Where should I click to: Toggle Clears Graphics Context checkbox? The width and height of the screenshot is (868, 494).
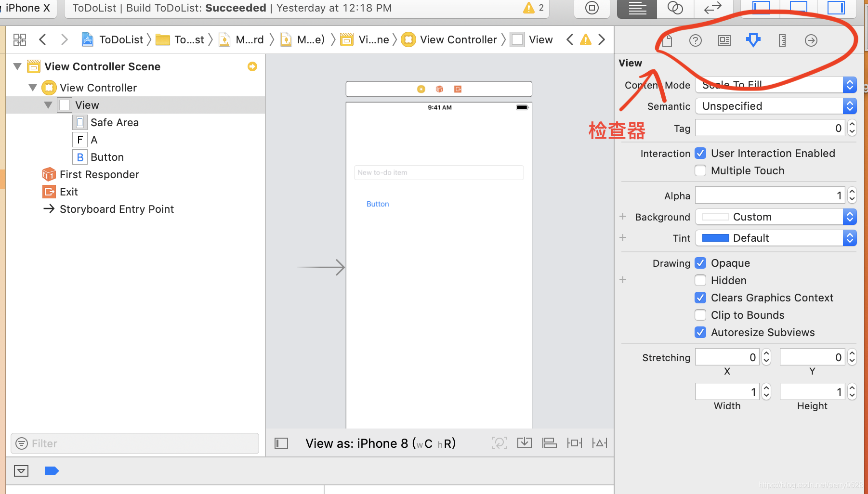click(700, 298)
